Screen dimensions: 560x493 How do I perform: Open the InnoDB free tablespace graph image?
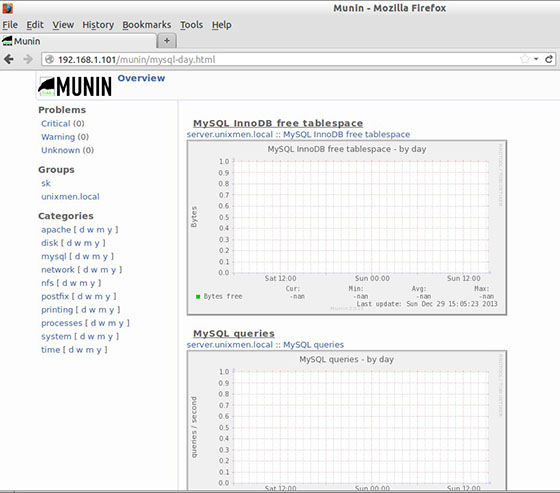coord(347,228)
